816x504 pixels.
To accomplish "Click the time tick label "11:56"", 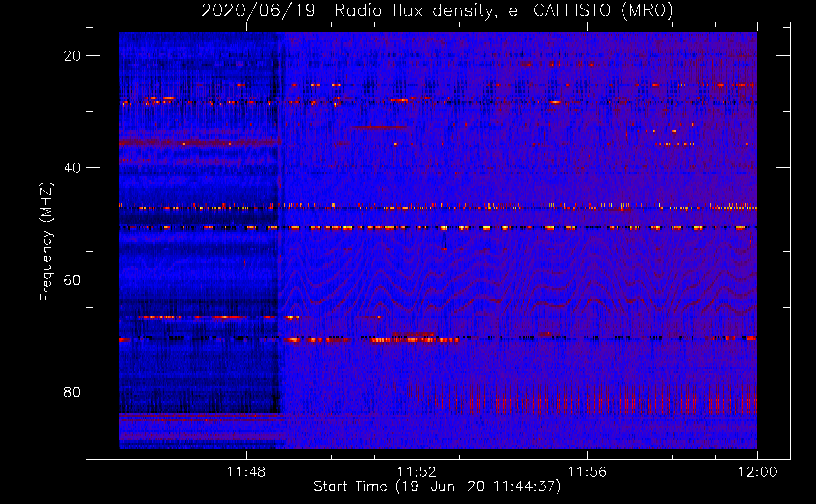I will 587,472.
